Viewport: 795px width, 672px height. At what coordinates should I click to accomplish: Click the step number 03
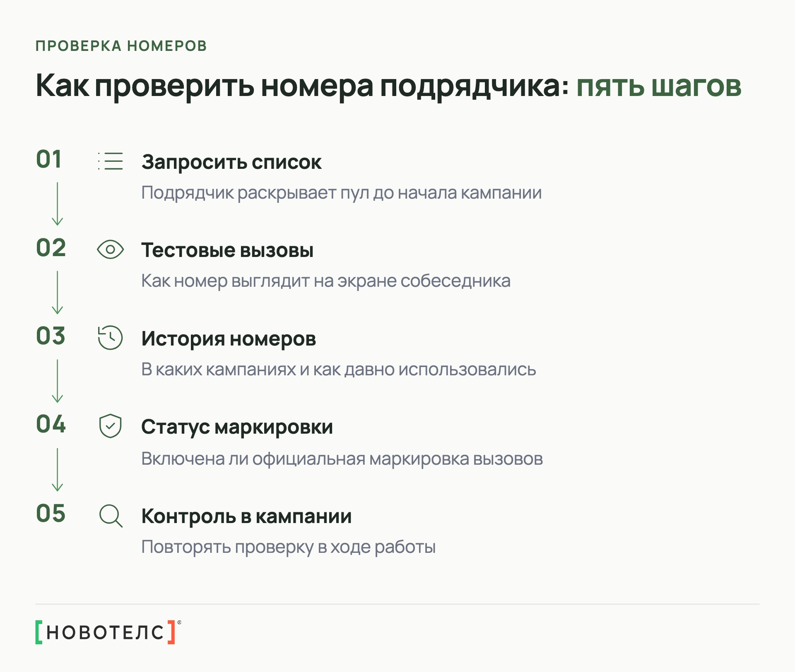(x=51, y=336)
